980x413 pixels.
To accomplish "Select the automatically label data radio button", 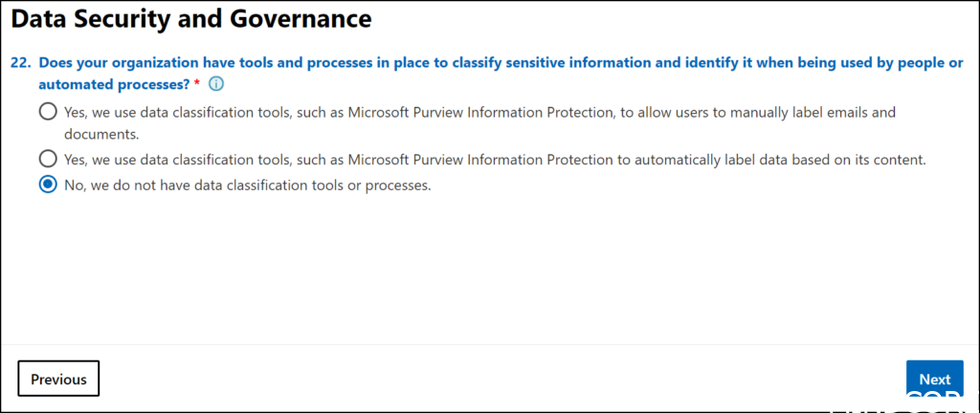I will pos(48,159).
